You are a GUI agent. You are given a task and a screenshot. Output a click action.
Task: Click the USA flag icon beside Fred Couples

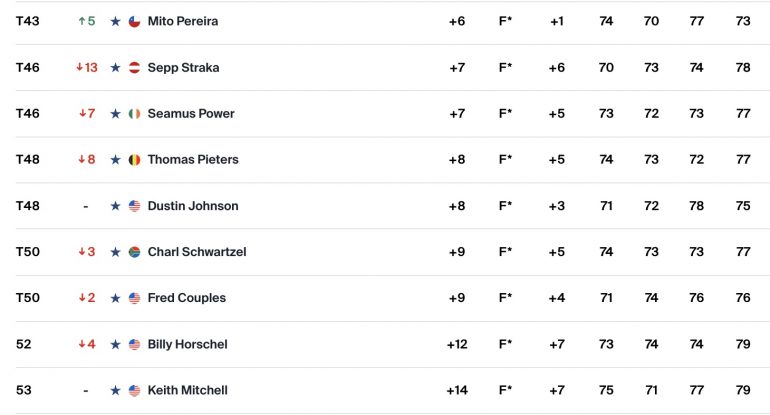point(135,298)
